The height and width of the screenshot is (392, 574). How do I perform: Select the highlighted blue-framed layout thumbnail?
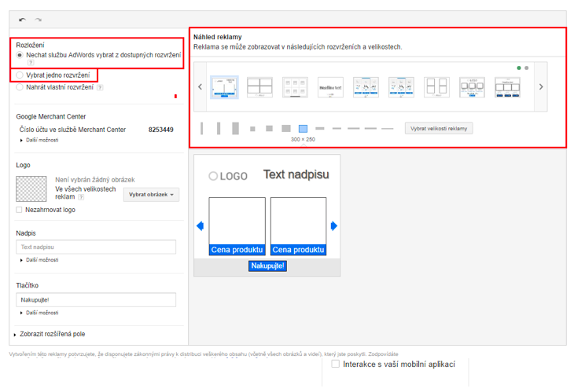[224, 87]
